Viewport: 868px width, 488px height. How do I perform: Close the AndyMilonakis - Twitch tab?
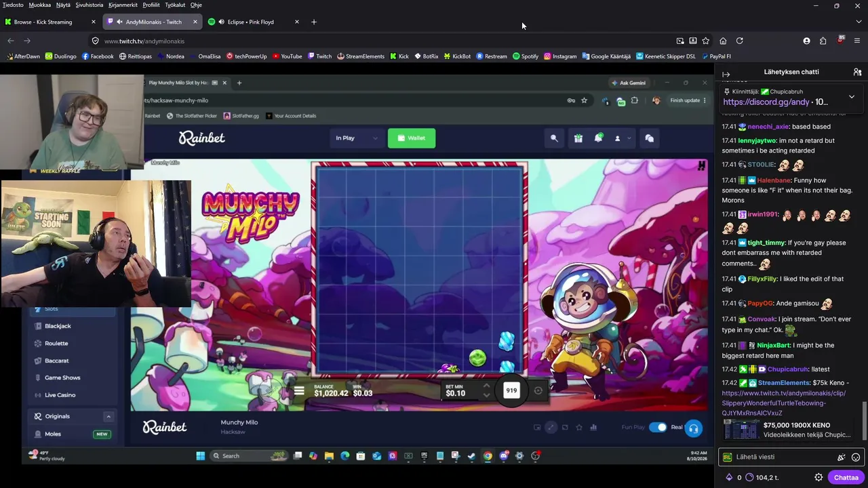point(195,22)
